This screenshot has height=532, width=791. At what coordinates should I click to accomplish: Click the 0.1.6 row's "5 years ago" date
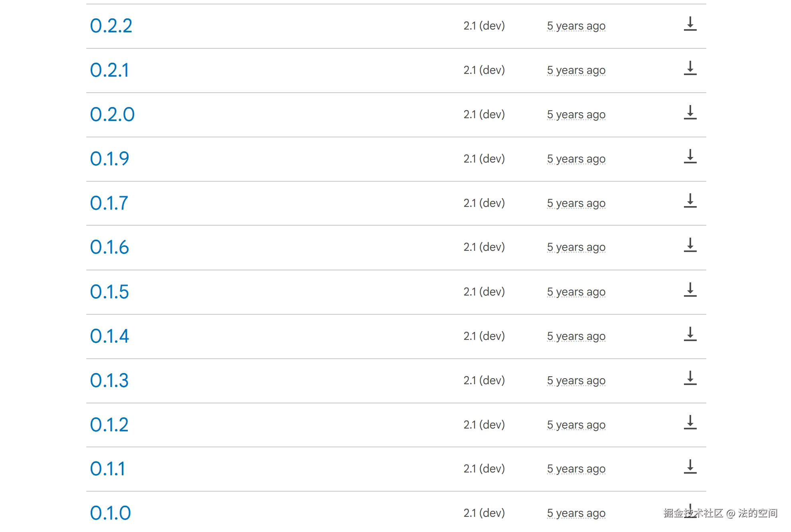pyautogui.click(x=576, y=247)
